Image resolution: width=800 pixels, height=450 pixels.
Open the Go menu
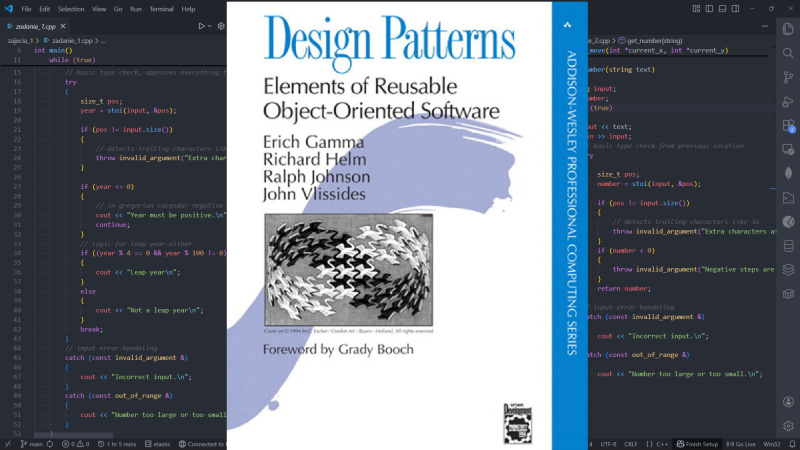click(x=118, y=9)
